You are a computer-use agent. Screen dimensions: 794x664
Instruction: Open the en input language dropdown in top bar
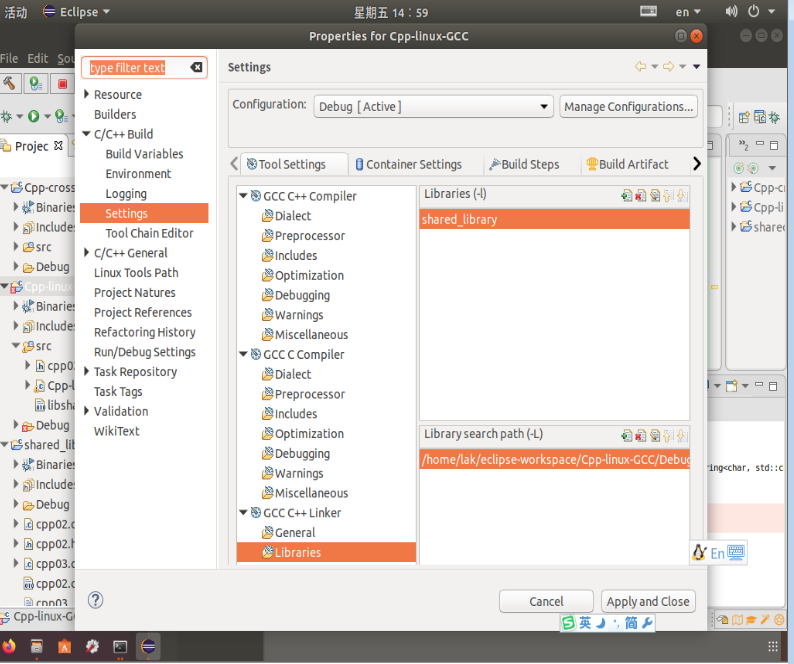coord(688,12)
